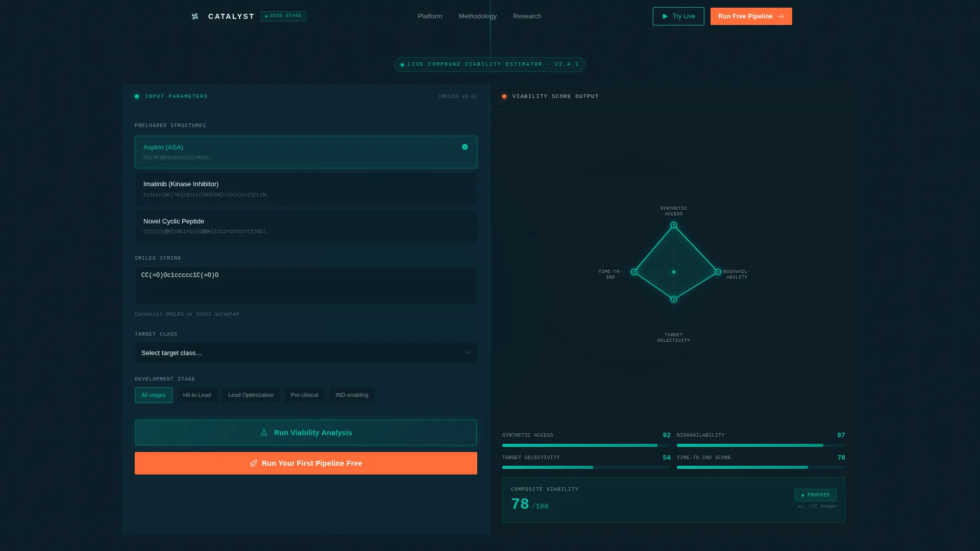
Task: Click the Try Live button
Action: pos(678,16)
